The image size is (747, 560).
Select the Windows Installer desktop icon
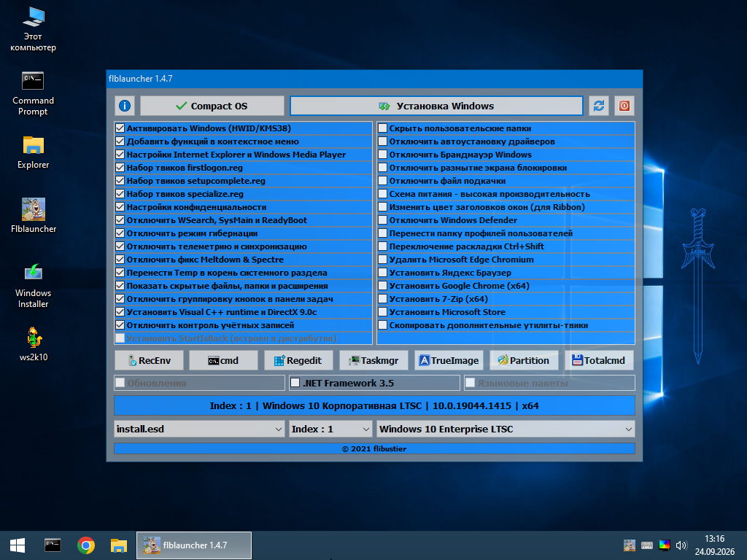tap(33, 286)
